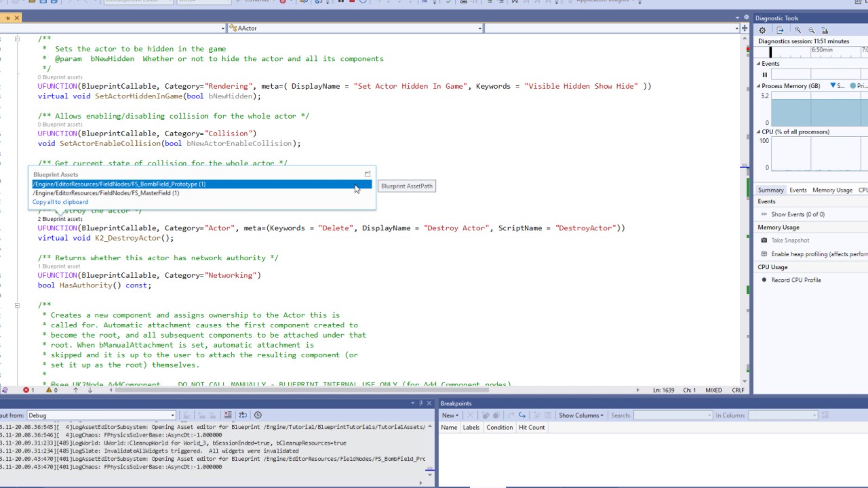Open the 'Show output from' Debug dropdown
The width and height of the screenshot is (868, 488).
172,415
